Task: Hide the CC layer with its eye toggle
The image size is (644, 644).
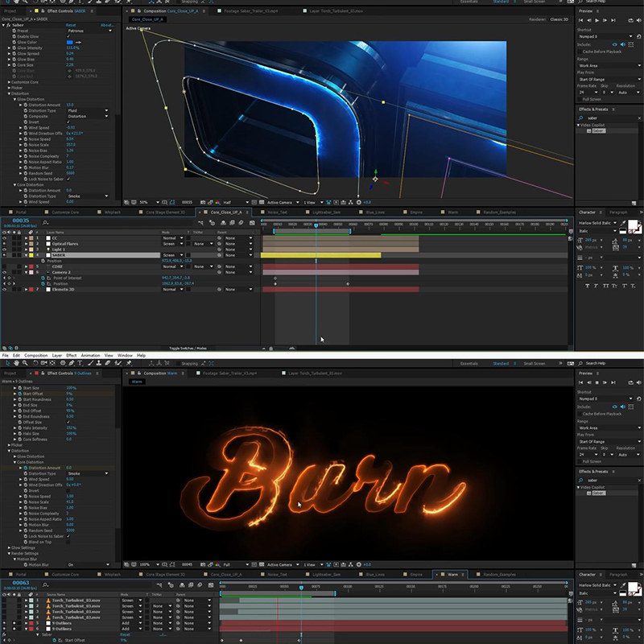Action: tap(5, 238)
